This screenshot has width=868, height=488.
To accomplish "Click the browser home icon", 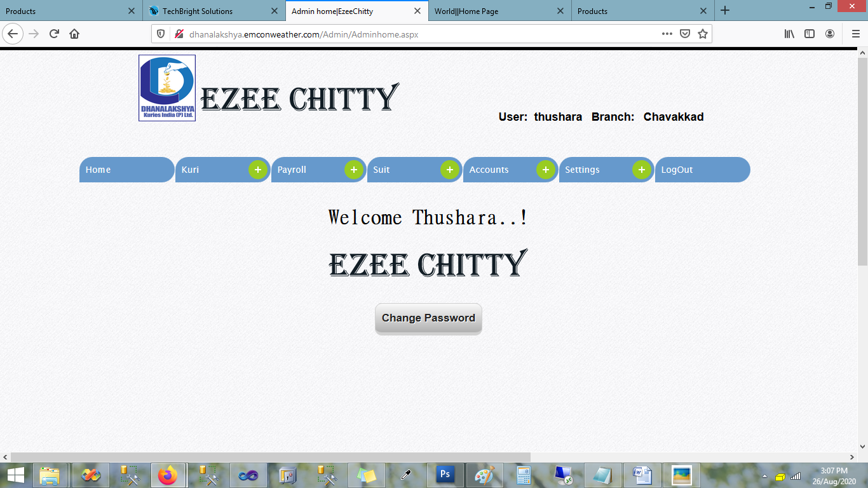I will point(74,34).
